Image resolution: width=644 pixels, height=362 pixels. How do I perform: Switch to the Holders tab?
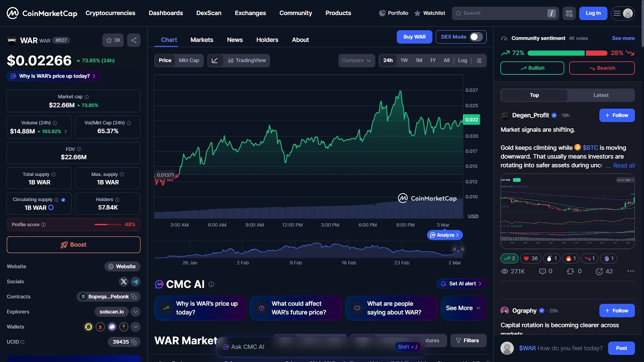267,40
